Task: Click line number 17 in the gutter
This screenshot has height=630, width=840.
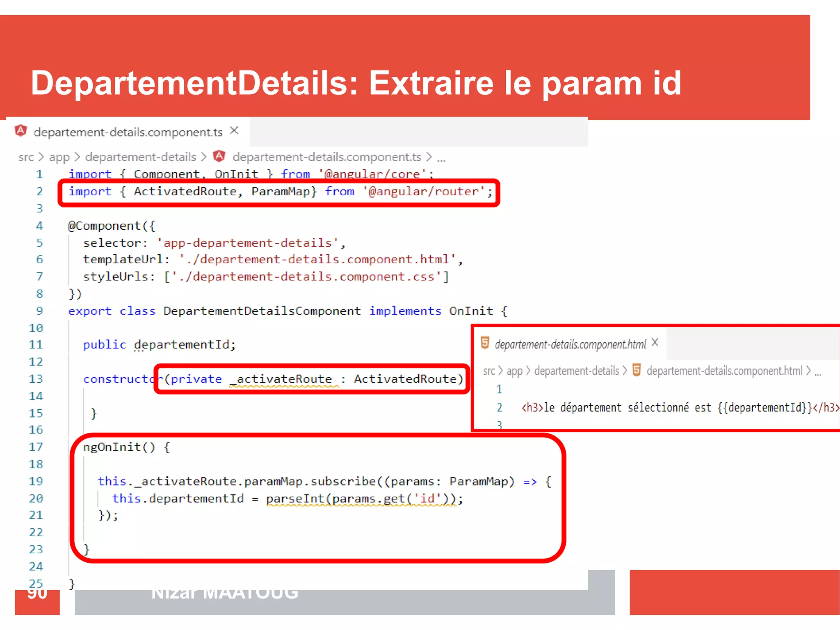Action: 36,447
